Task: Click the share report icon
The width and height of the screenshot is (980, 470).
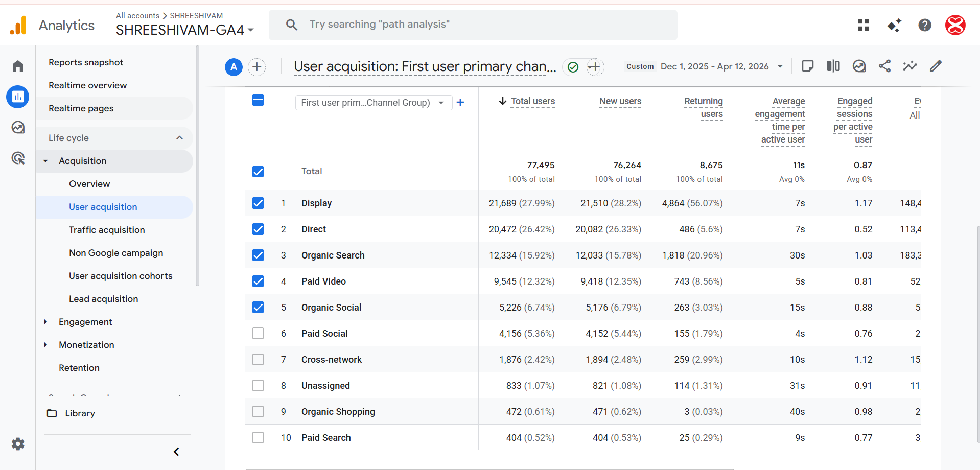Action: pyautogui.click(x=885, y=66)
